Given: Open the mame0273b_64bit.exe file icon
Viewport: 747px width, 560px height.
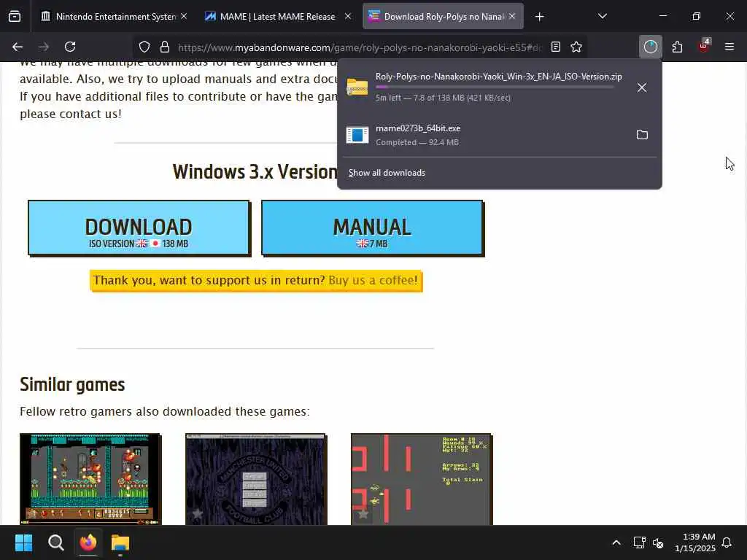Looking at the screenshot, I should point(357,135).
